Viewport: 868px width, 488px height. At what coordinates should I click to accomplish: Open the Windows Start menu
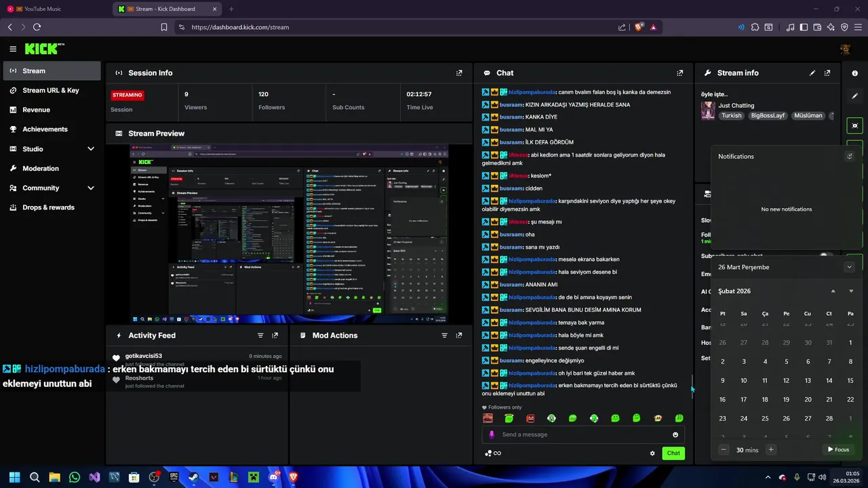pos(14,477)
